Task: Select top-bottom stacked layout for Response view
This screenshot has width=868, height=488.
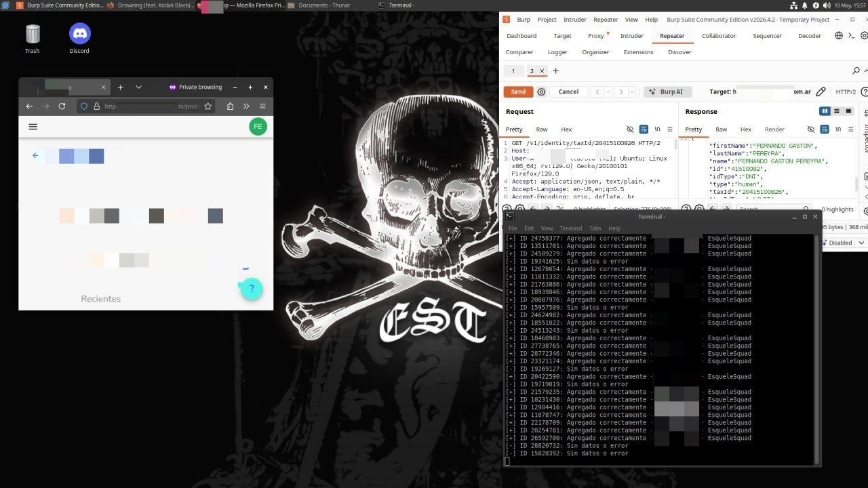Action: tap(837, 111)
